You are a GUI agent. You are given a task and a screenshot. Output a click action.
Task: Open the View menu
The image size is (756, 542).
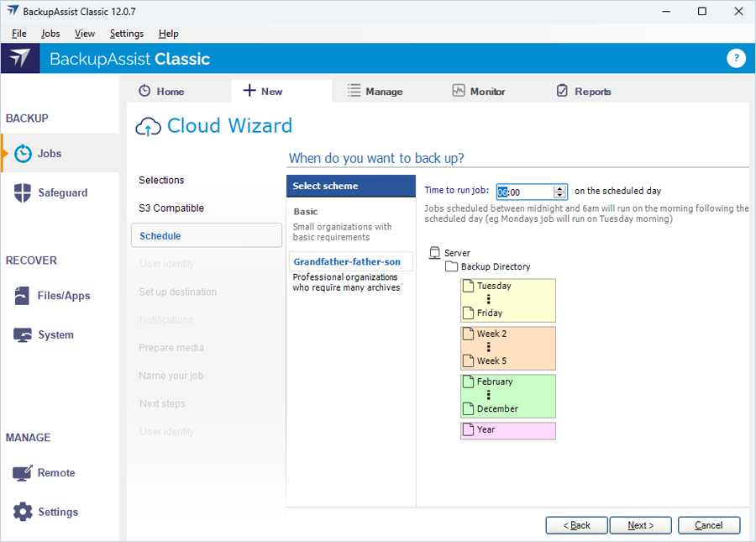[84, 34]
